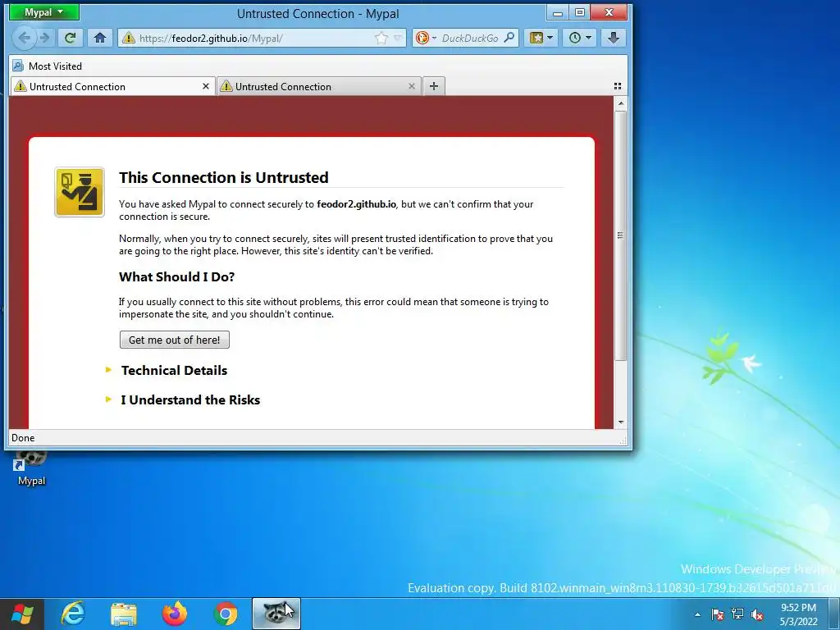Screen dimensions: 840x630
Task: Open the History clock dropdown
Action: [x=580, y=38]
